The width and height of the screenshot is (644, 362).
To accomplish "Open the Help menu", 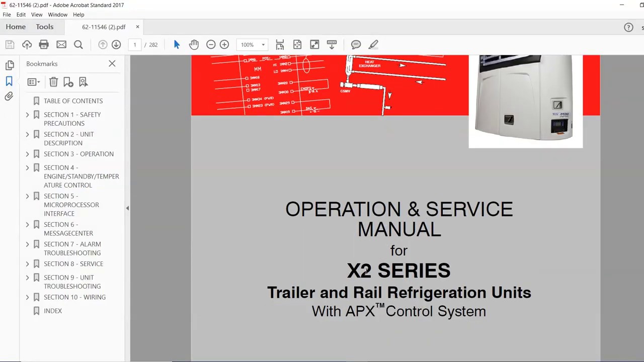I will coord(78,15).
